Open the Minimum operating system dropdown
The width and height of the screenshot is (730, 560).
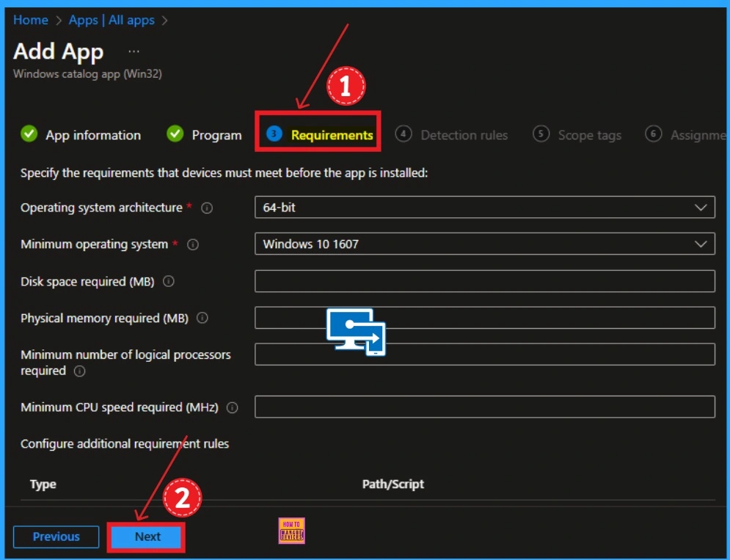485,244
